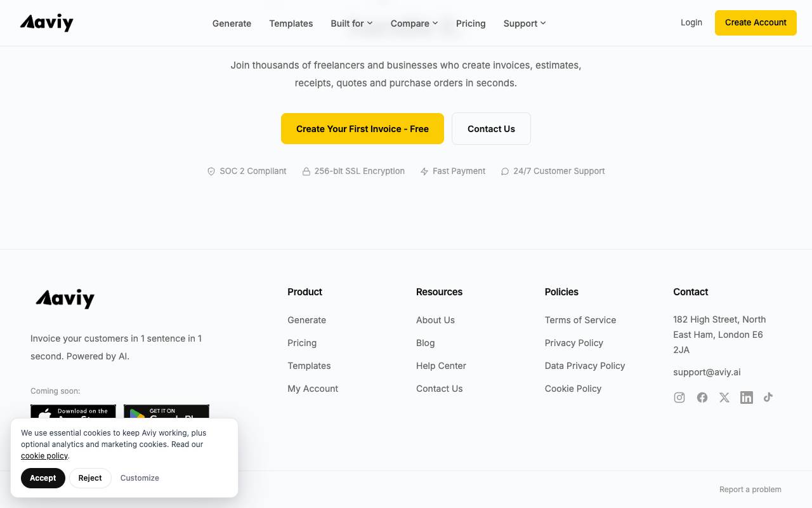This screenshot has width=812, height=508.
Task: Click the support@aviy.ai email address
Action: coord(707,372)
